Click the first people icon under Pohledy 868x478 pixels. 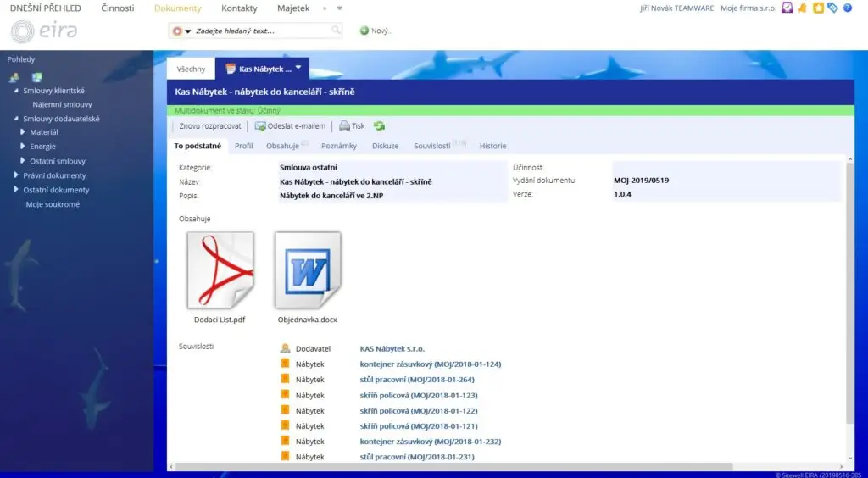14,77
